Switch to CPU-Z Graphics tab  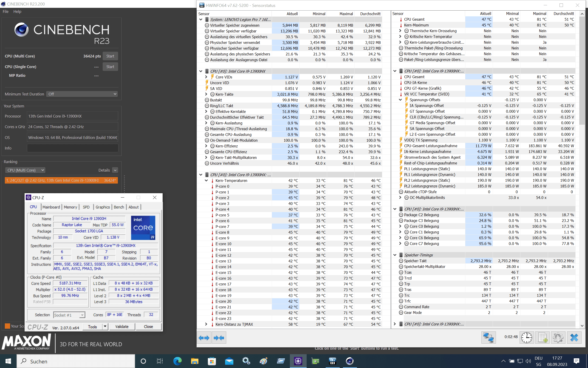(102, 207)
